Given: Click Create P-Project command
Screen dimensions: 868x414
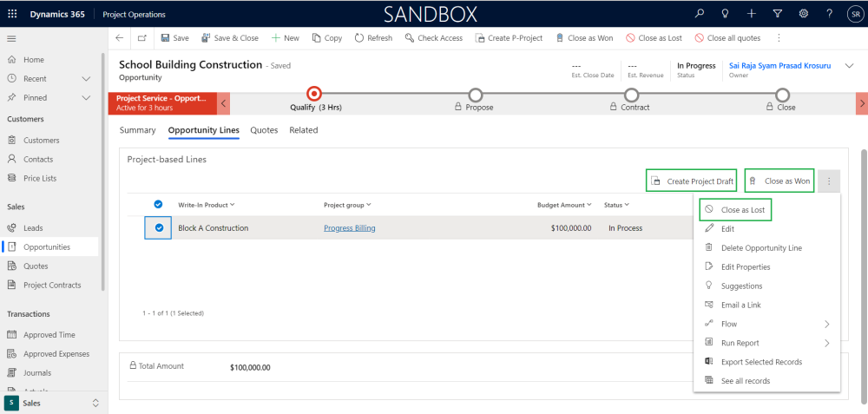Looking at the screenshot, I should click(x=509, y=38).
